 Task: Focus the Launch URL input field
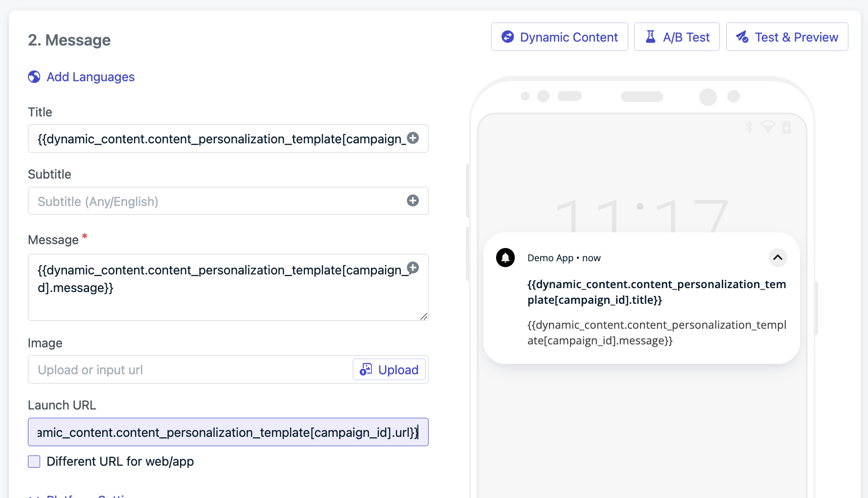click(228, 432)
